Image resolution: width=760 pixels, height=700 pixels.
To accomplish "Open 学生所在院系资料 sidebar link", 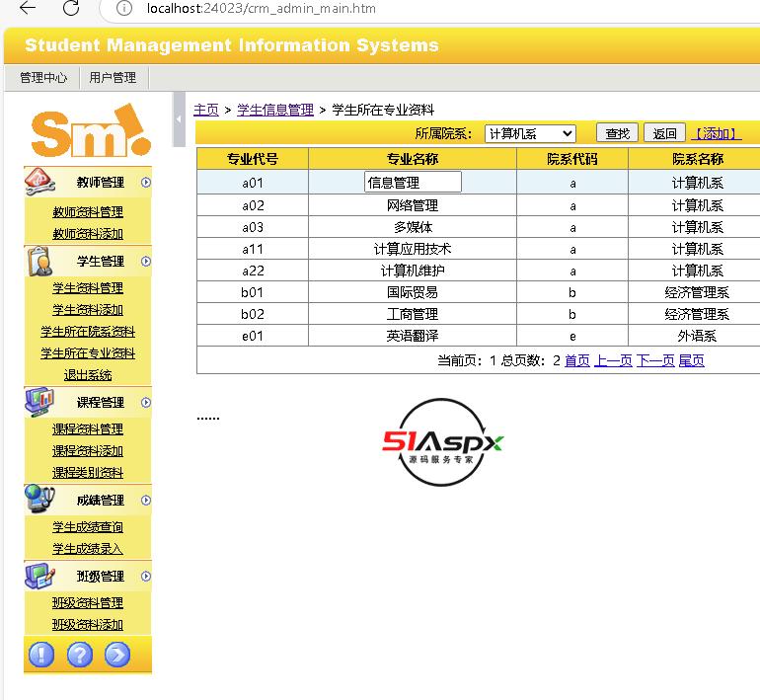I will pyautogui.click(x=88, y=332).
